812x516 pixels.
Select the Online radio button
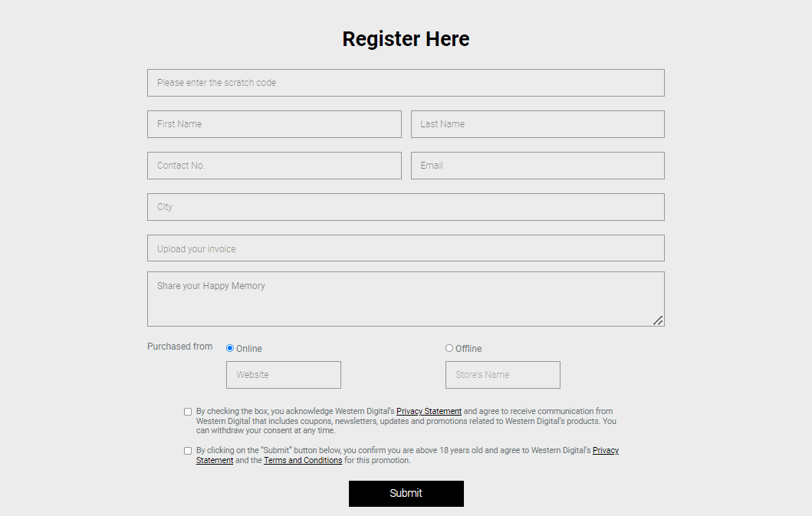tap(230, 348)
